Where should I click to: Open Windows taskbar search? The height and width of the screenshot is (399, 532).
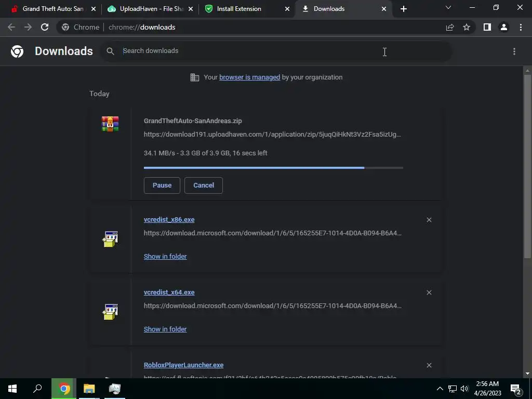37,389
